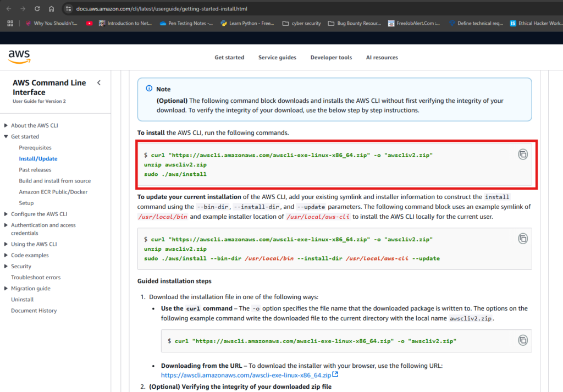
Task: Click 'User Guide for Version 2' subtitle
Action: pos(39,101)
